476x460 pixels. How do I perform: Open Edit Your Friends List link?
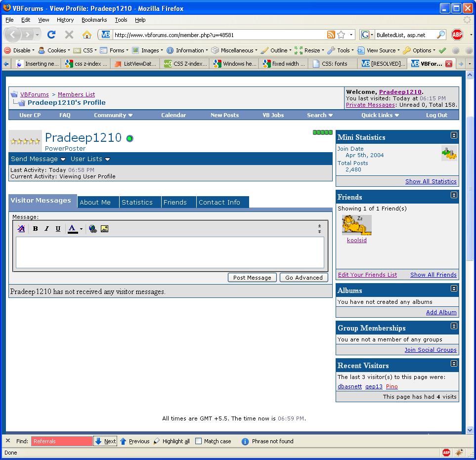[x=367, y=275]
